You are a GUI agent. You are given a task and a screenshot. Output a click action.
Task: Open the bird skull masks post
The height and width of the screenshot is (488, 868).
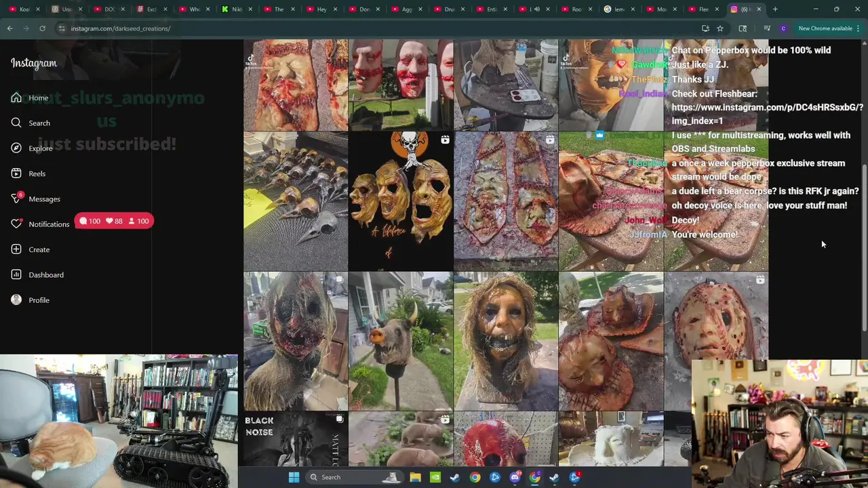point(296,201)
